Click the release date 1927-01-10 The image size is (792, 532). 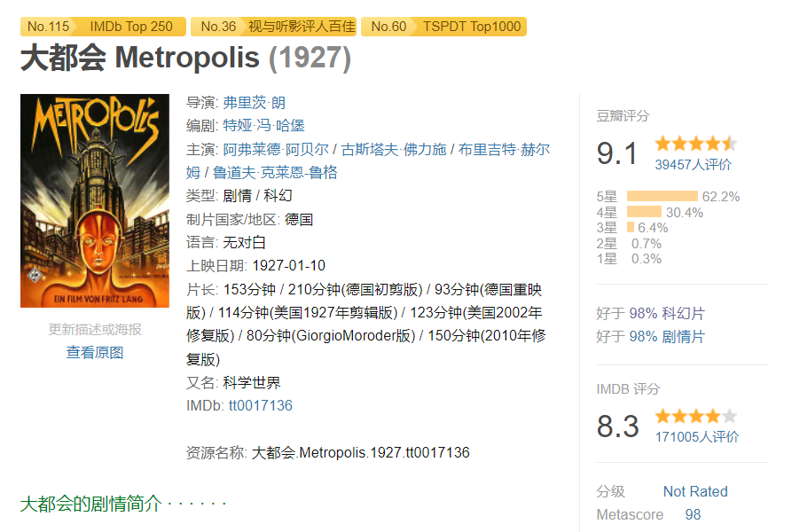(x=289, y=265)
